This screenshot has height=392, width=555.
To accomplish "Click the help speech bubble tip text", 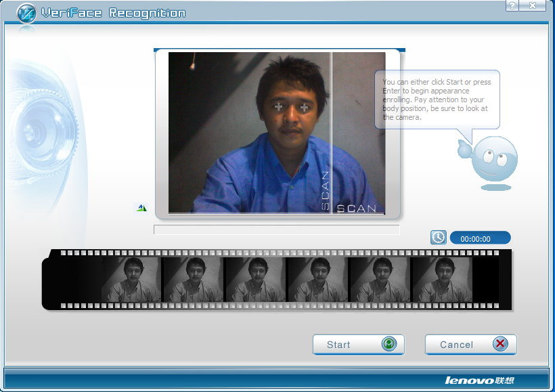I will 437,100.
